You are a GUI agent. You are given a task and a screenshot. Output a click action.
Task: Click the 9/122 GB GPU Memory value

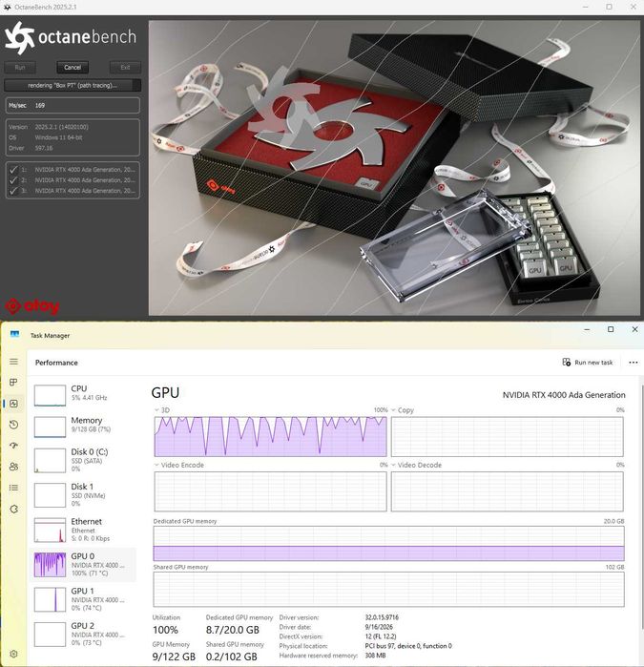pyautogui.click(x=174, y=657)
